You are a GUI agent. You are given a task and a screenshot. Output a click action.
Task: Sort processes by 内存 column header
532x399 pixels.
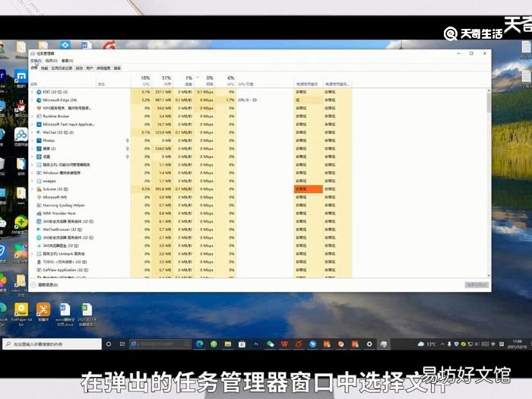[163, 81]
